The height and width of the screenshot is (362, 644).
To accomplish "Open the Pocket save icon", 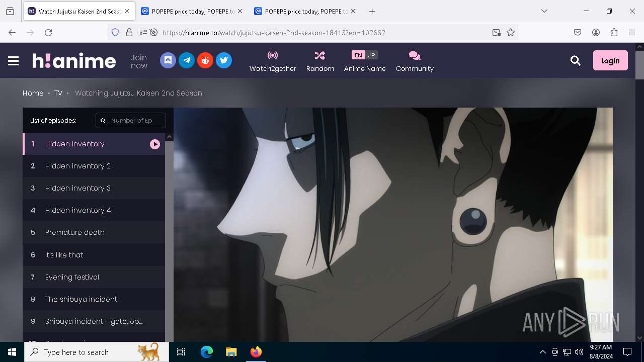I will pyautogui.click(x=578, y=32).
